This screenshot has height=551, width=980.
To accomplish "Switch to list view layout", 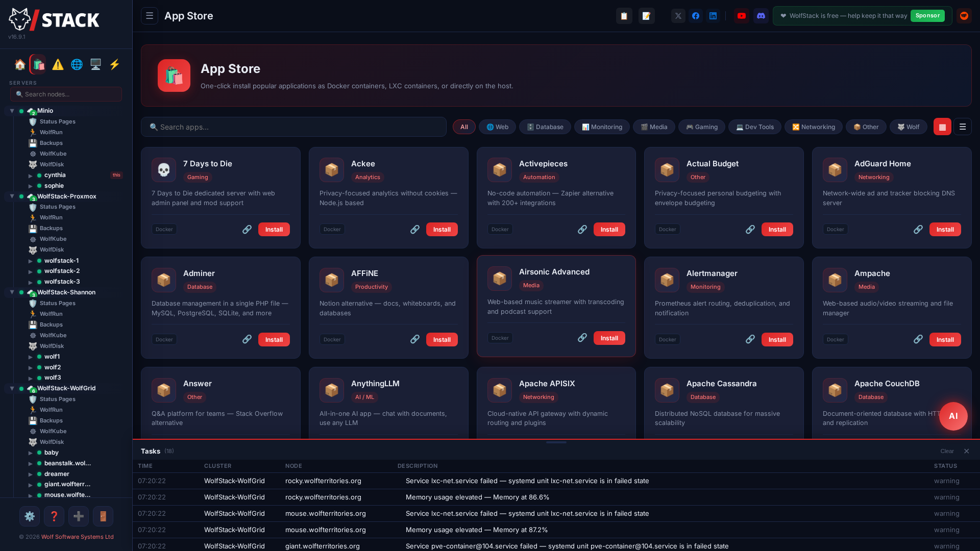I will [x=963, y=127].
